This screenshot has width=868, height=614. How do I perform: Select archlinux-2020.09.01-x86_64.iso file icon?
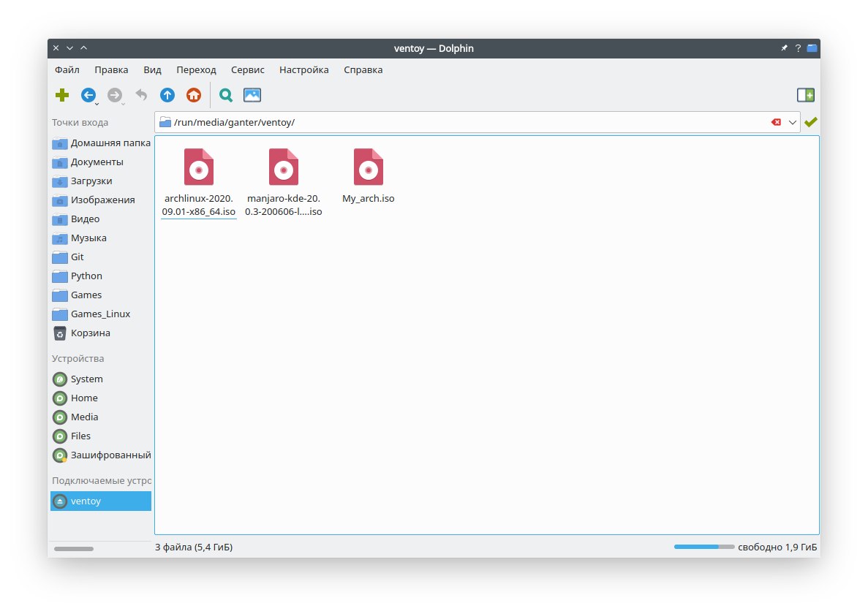pyautogui.click(x=199, y=167)
